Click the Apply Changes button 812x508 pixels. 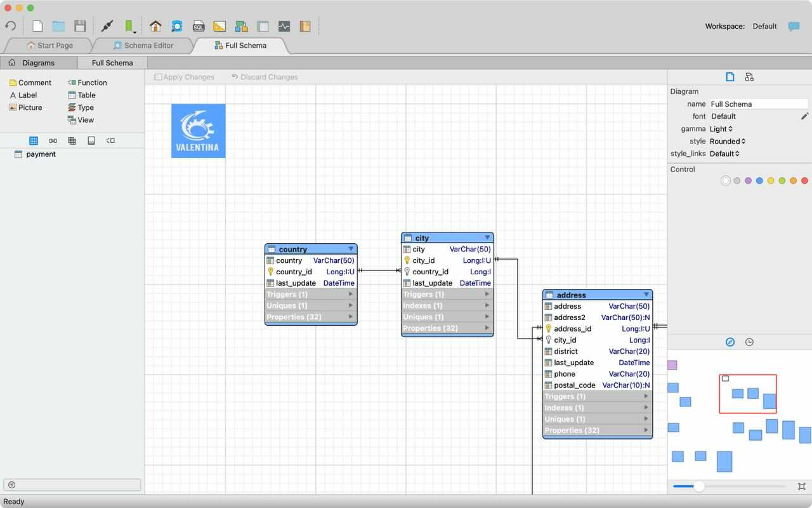click(184, 77)
